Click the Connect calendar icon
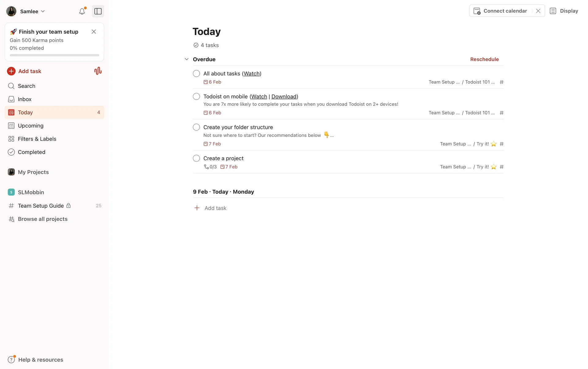 (477, 11)
